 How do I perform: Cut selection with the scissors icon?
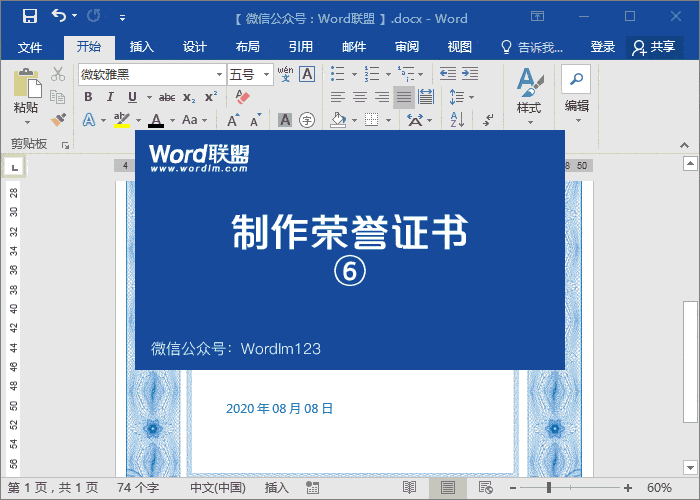point(58,74)
